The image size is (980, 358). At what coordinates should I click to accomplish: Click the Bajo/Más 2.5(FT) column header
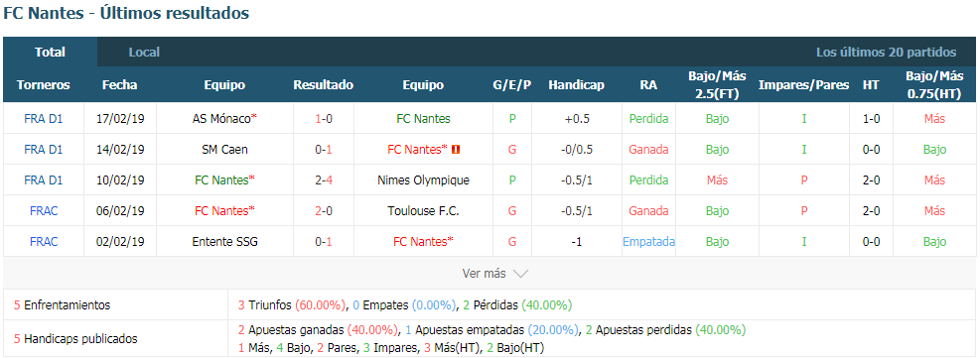717,85
